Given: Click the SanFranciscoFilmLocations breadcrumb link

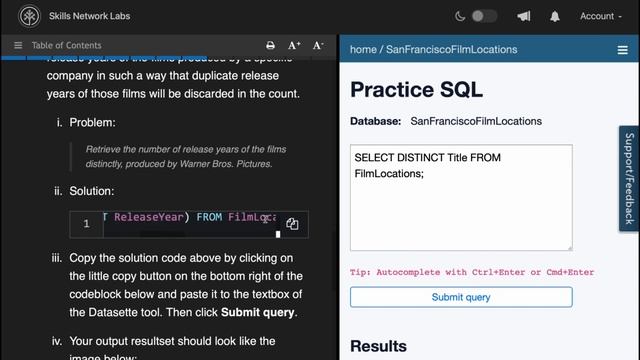Looking at the screenshot, I should [451, 49].
